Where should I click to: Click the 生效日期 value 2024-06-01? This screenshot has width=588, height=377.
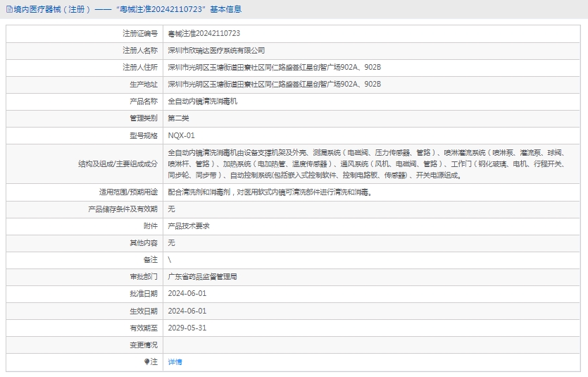[x=187, y=311]
